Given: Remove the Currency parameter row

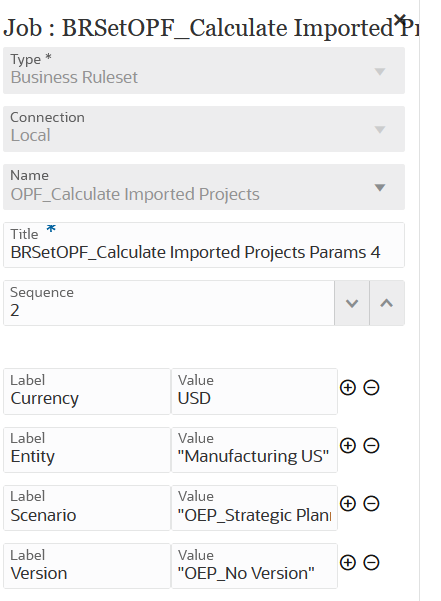Looking at the screenshot, I should (x=371, y=388).
